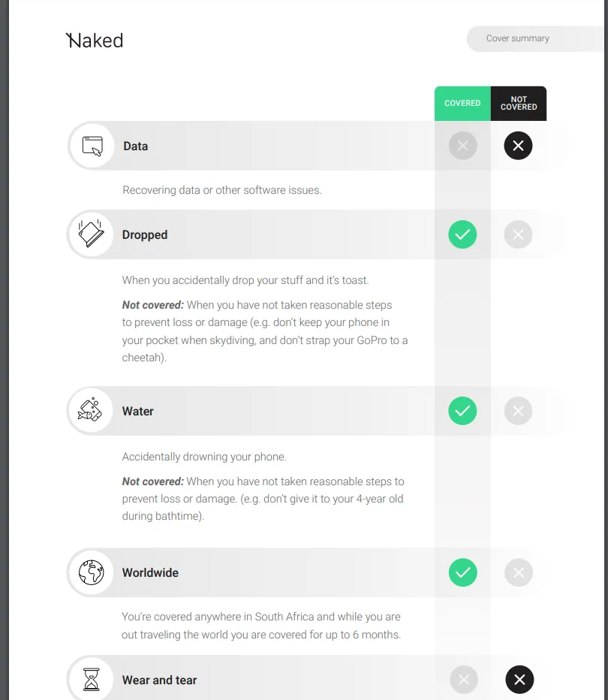Click the black X for Wear and tear
Viewport: 608px width, 700px height.
(519, 680)
